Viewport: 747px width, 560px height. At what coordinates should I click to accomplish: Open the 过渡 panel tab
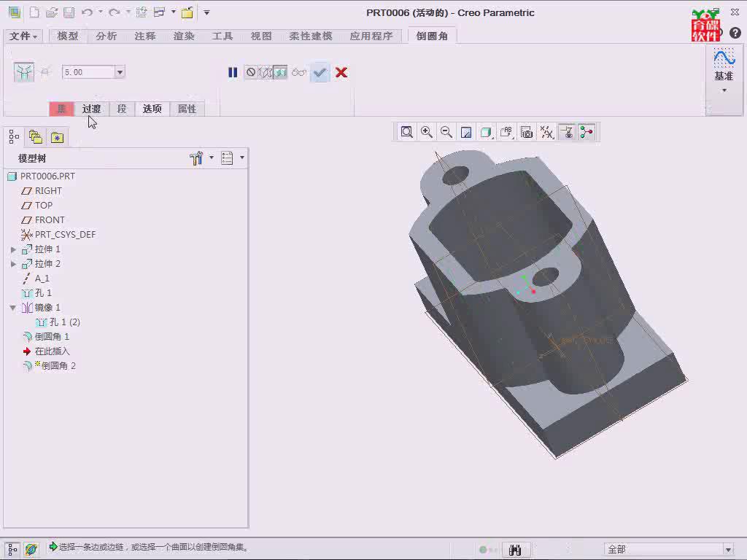tap(91, 109)
